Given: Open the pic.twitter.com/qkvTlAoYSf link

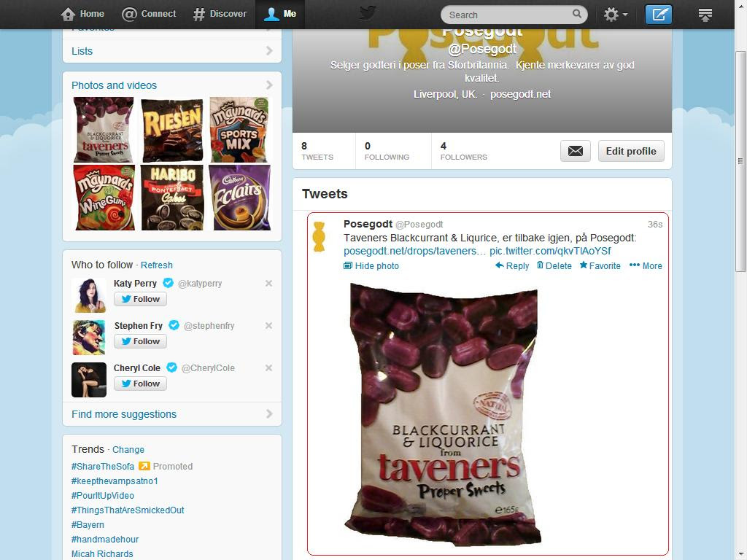Looking at the screenshot, I should click(x=550, y=251).
